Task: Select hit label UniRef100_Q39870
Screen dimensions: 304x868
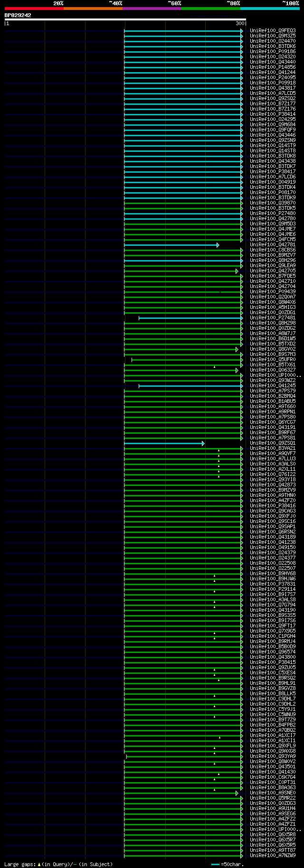Action: click(x=273, y=203)
